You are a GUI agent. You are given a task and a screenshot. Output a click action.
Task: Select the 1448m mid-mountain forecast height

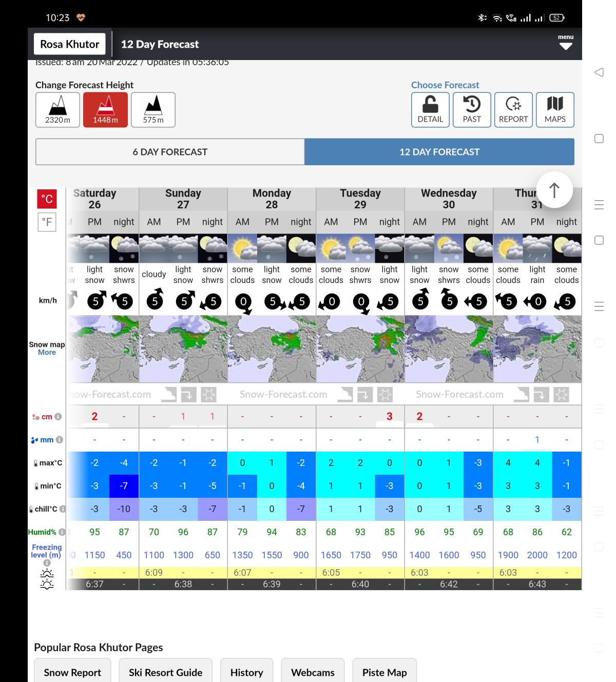[x=105, y=110]
